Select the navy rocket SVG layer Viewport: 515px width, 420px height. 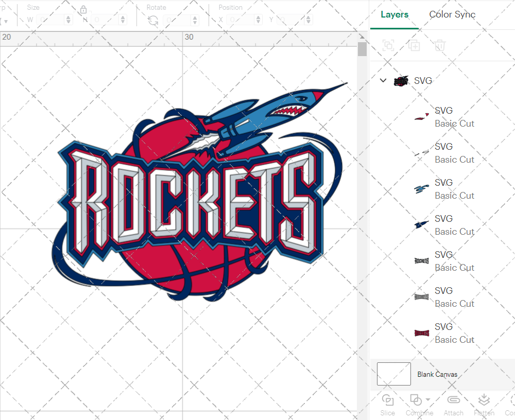click(x=445, y=225)
